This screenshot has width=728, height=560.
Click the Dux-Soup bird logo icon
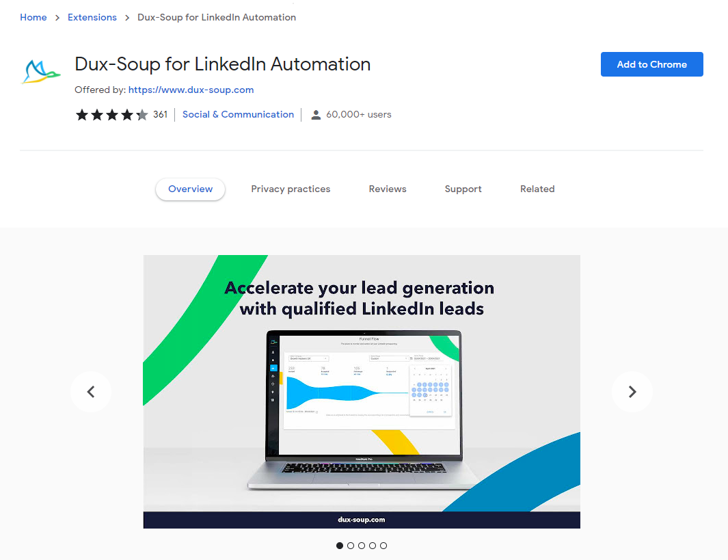41,72
